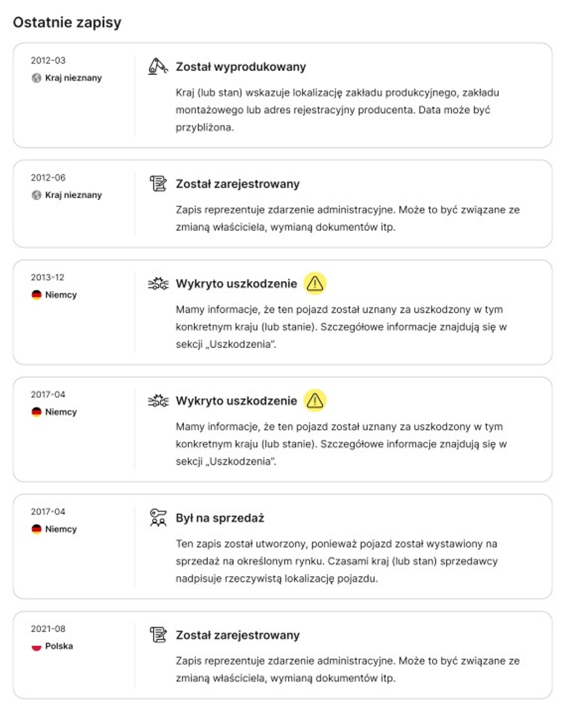Click the registration icon for the 2021-08 entry
The image size is (564, 728).
pyautogui.click(x=158, y=635)
